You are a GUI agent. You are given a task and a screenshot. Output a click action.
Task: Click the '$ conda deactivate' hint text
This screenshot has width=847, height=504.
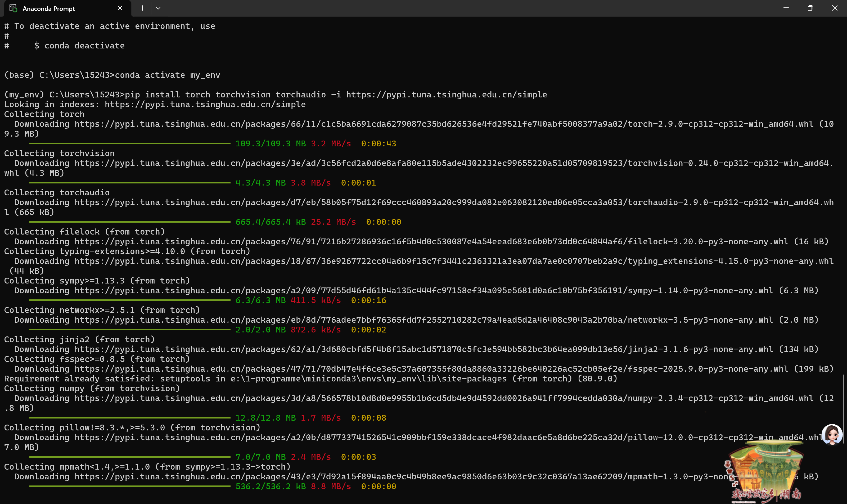pyautogui.click(x=79, y=46)
